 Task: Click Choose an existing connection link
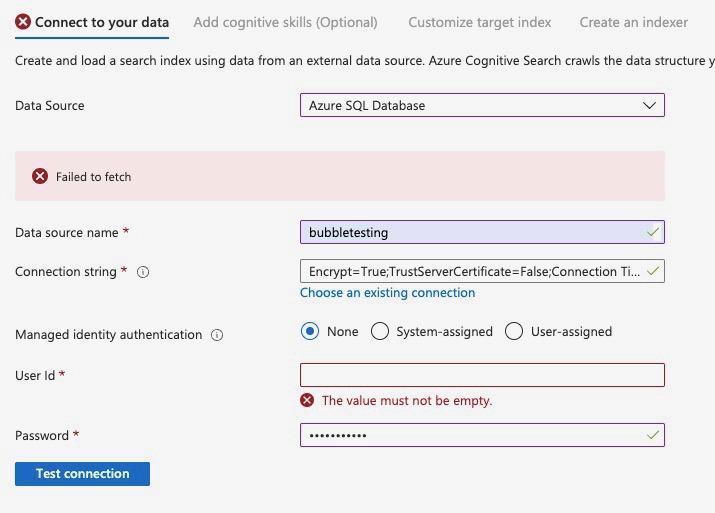click(388, 293)
